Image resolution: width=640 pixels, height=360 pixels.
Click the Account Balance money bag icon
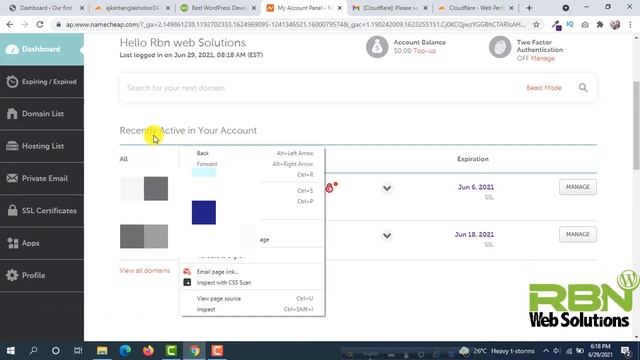point(377,47)
